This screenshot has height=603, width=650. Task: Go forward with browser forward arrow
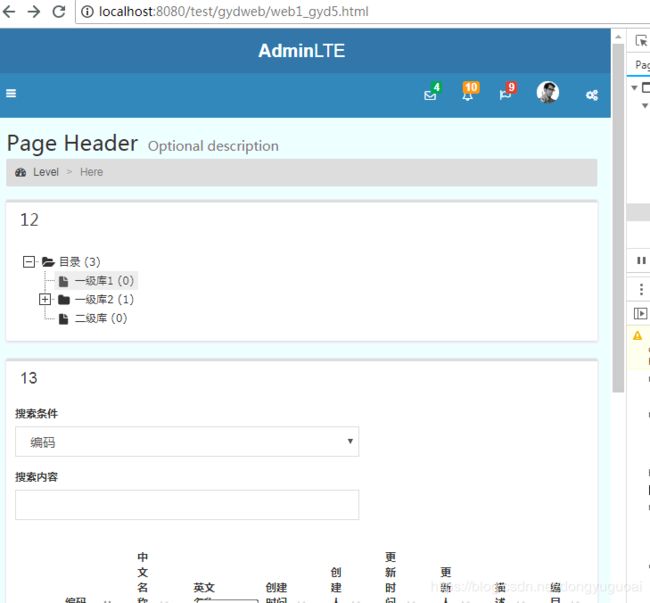(34, 11)
